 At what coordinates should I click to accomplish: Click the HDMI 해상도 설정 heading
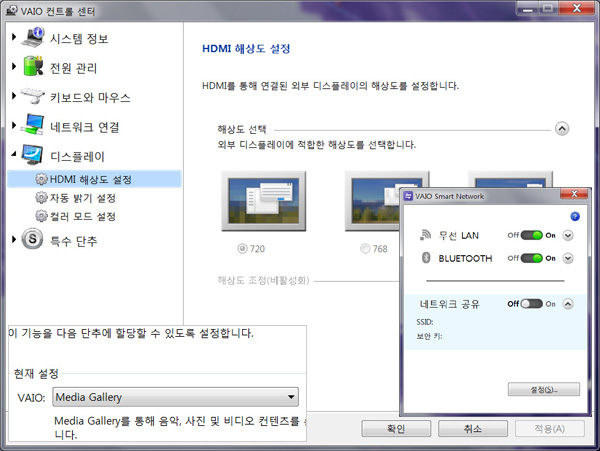[246, 49]
